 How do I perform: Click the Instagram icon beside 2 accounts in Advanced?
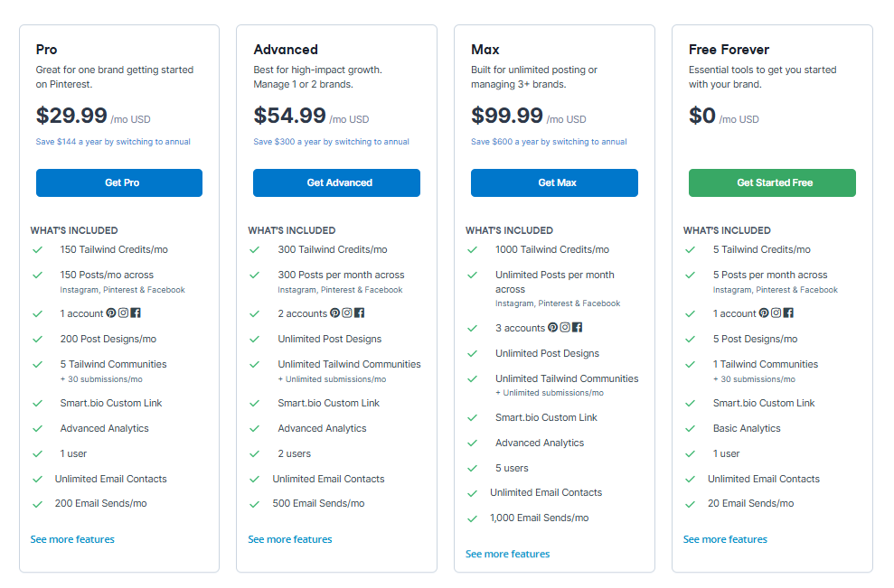347,313
